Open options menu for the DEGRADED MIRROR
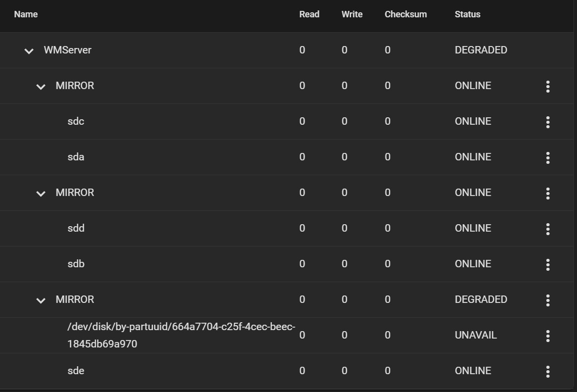Screen dimensions: 577x392 pos(548,300)
